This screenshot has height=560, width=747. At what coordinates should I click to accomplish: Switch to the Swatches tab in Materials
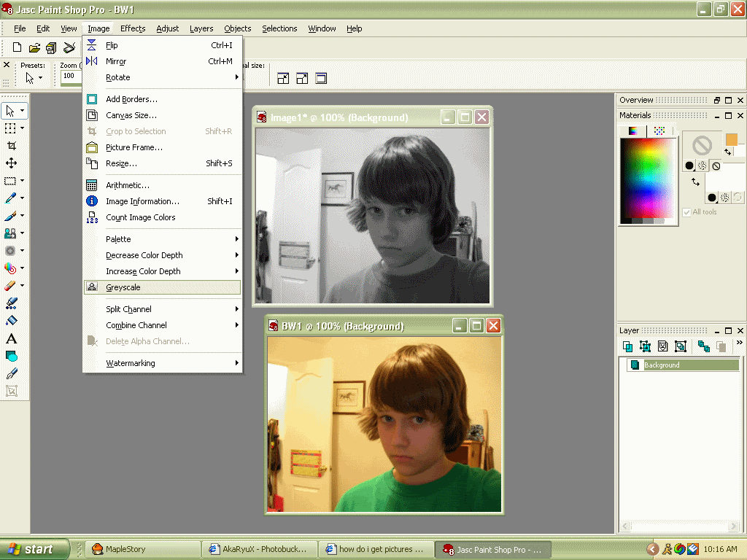point(659,131)
